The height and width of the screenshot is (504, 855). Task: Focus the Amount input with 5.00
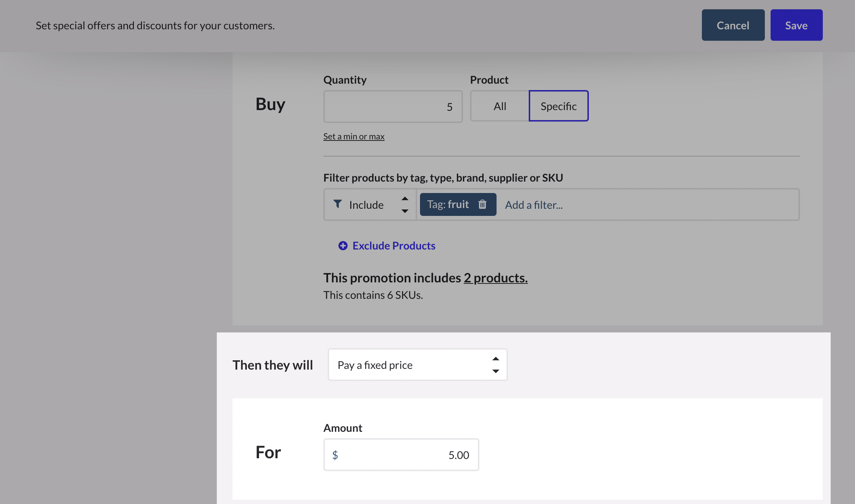coord(401,455)
